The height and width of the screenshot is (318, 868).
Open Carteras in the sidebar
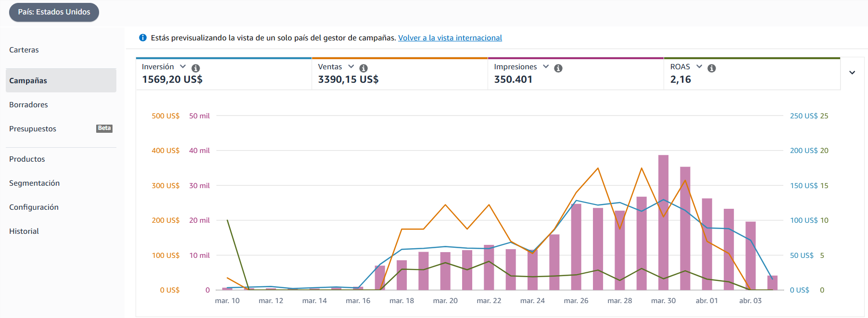[x=24, y=50]
